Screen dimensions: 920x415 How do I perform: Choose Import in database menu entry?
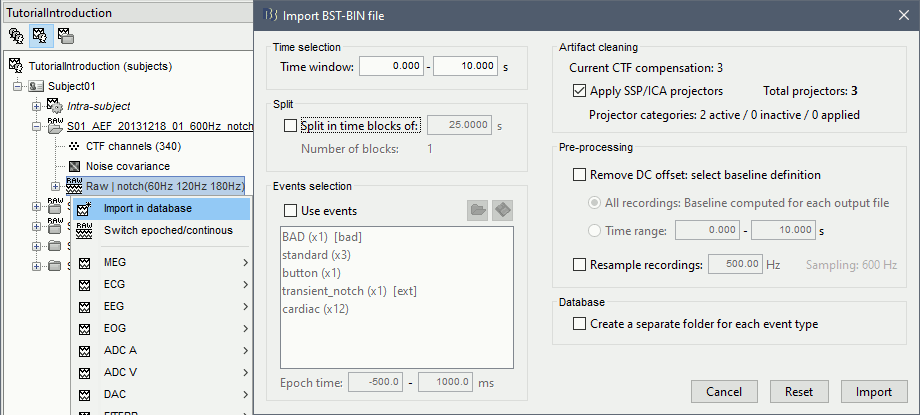pos(147,208)
